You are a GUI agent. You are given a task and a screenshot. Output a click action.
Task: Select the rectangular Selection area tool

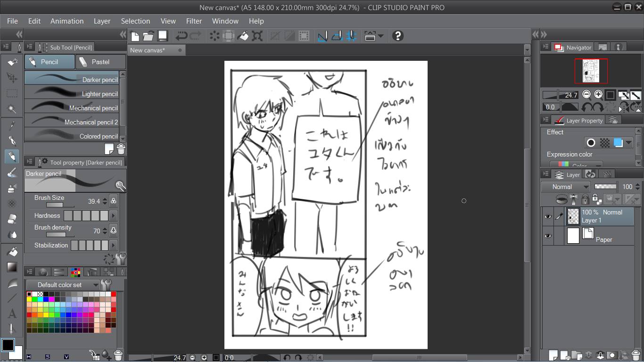[x=12, y=93]
